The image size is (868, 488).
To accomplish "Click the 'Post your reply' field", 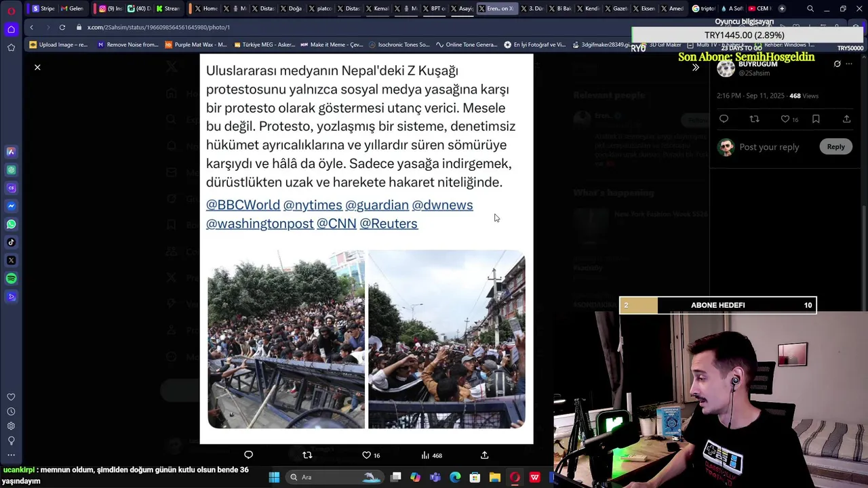I will [x=769, y=147].
